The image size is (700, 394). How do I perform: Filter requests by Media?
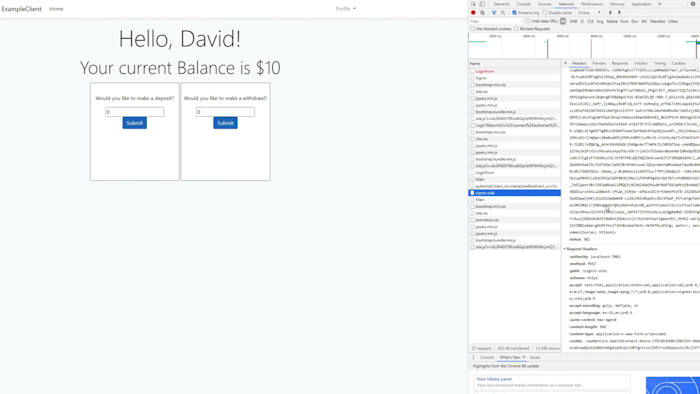pos(612,21)
